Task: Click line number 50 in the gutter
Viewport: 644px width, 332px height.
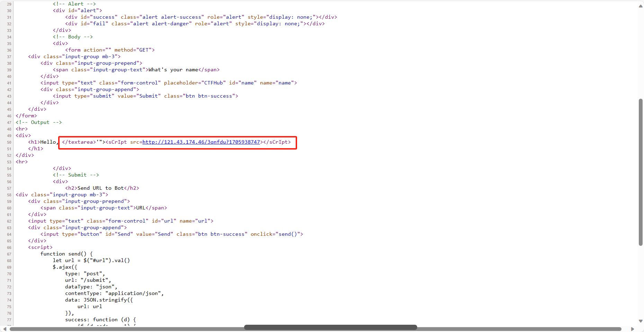Action: 9,142
